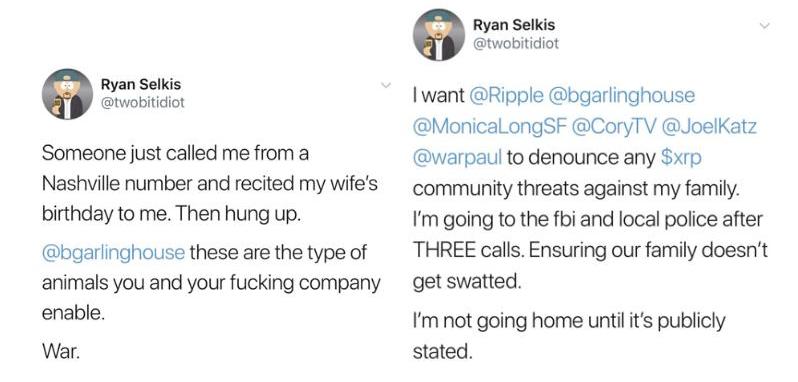Open avatar of the tweet mentioning @Ripple
Viewport: 798px width, 382px height.
click(x=439, y=35)
